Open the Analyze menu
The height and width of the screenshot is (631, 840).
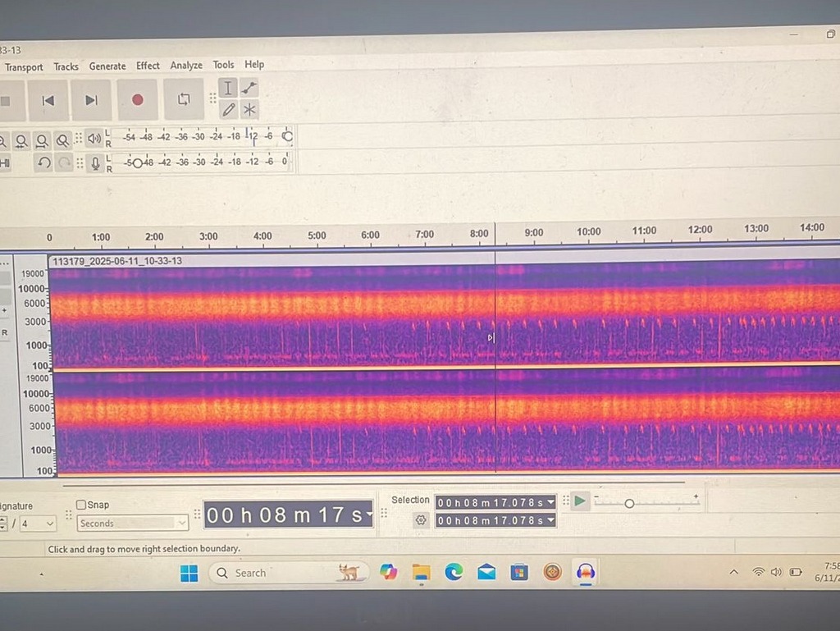[x=186, y=66]
